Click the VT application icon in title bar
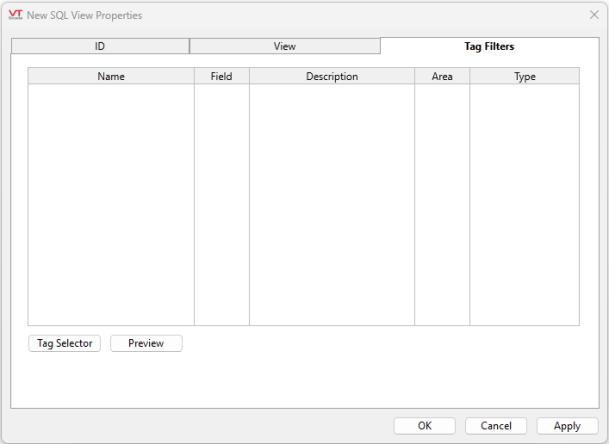The image size is (609, 444). point(14,15)
